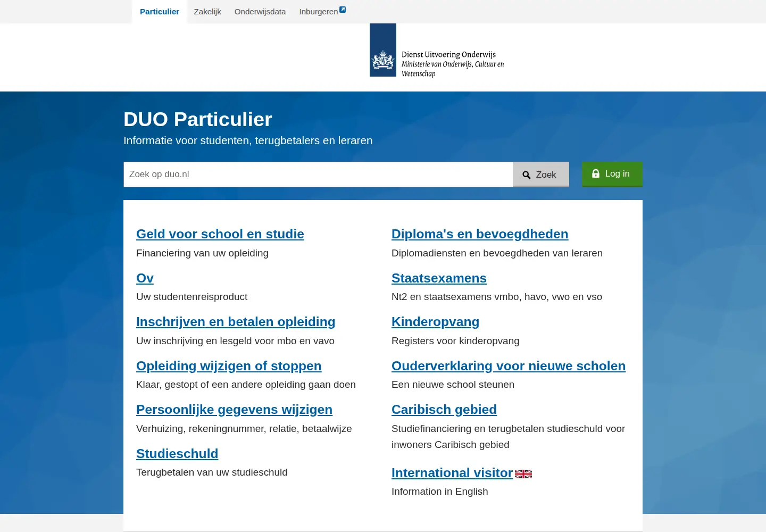Open the Staatsexamens link
Viewport: 766px width, 532px height.
(x=439, y=278)
